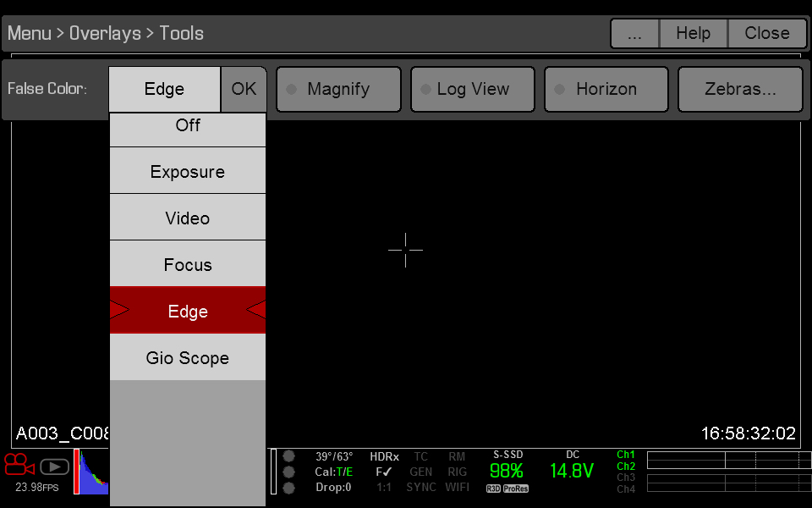This screenshot has width=812, height=508.
Task: Open the False Color Edge dropdown
Action: (165, 89)
